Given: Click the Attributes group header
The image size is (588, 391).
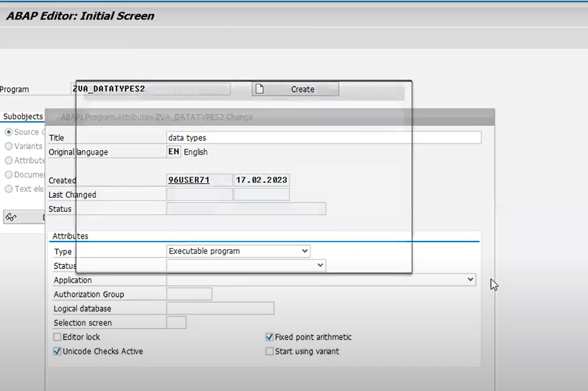Looking at the screenshot, I should (70, 236).
